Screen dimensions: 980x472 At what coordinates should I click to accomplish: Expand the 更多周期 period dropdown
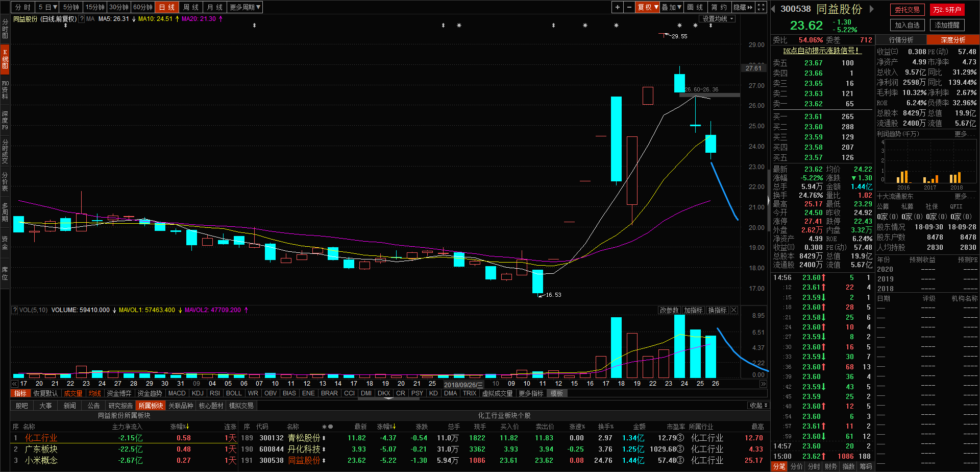245,7
